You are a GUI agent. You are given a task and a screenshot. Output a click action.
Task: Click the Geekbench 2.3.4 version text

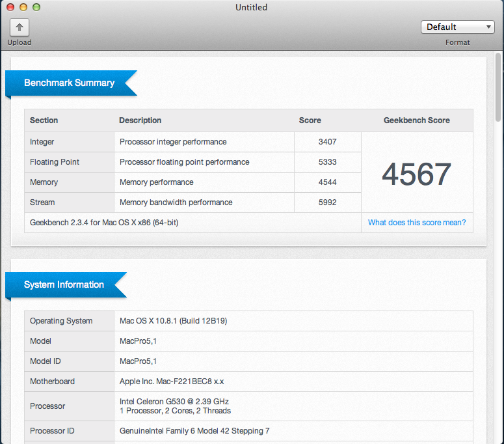point(104,222)
